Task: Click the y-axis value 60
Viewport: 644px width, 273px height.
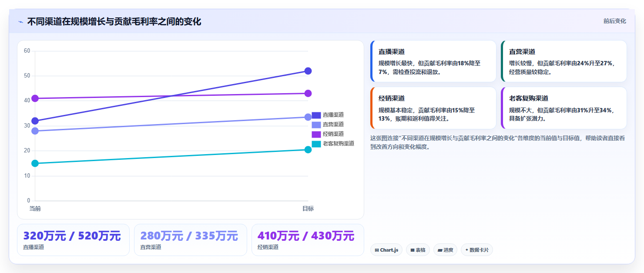Action: (27, 51)
